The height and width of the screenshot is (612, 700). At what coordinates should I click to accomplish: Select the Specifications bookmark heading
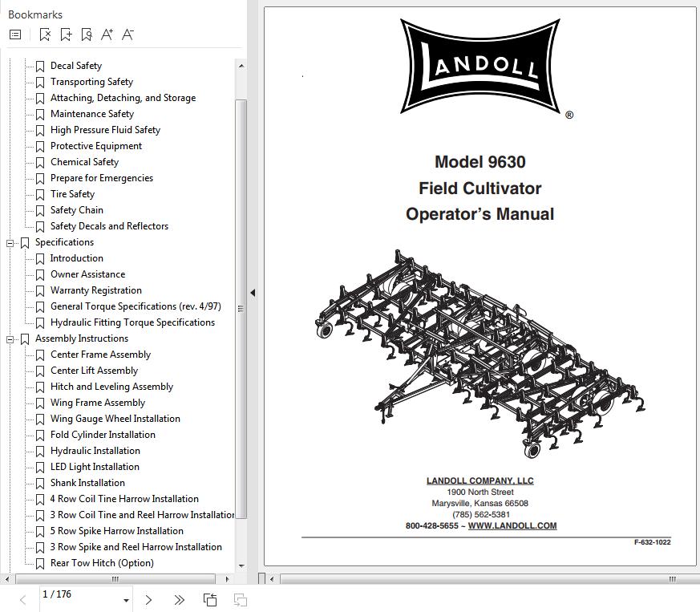[x=64, y=242]
